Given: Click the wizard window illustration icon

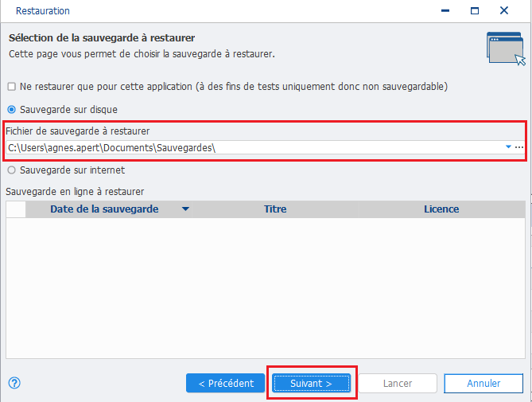Looking at the screenshot, I should pos(506,49).
